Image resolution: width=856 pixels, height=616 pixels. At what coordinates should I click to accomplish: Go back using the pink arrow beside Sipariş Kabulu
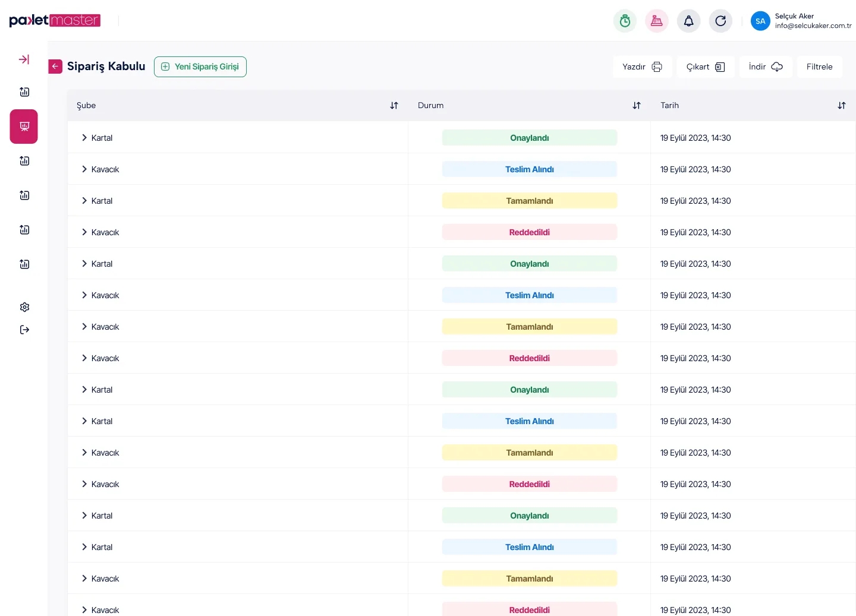click(55, 67)
